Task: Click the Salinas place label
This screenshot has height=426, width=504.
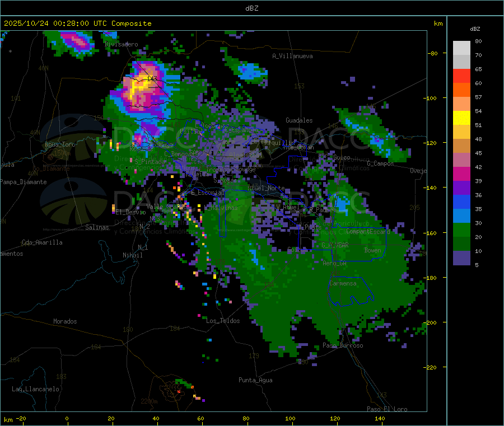Action: pyautogui.click(x=97, y=227)
